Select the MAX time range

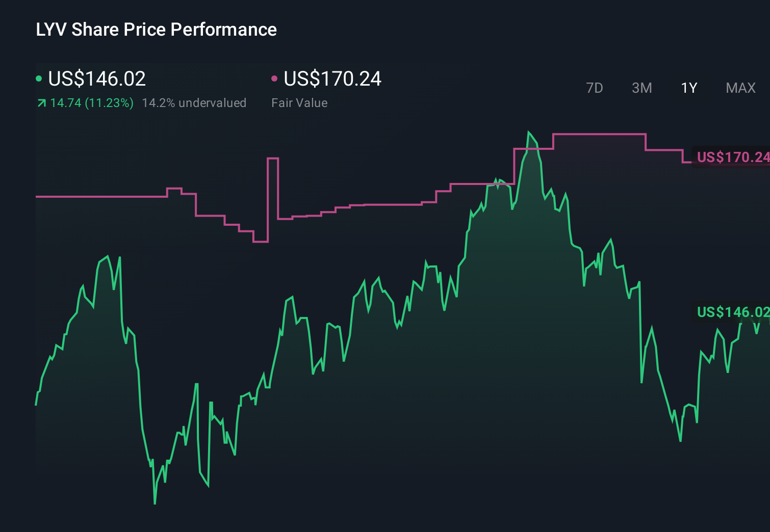point(740,88)
